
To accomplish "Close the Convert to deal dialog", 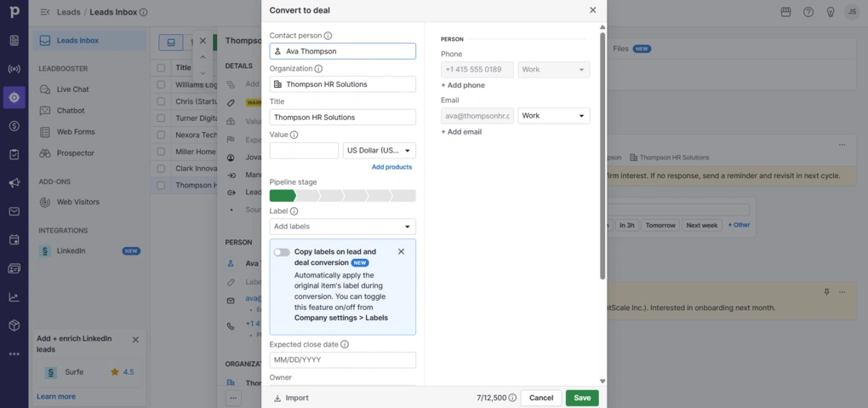I will (x=593, y=10).
